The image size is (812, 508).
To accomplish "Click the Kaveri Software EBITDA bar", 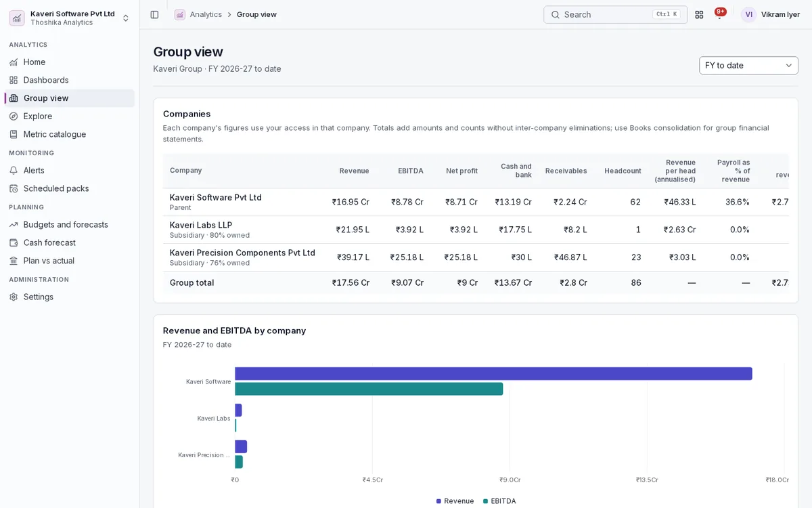I will [369, 389].
